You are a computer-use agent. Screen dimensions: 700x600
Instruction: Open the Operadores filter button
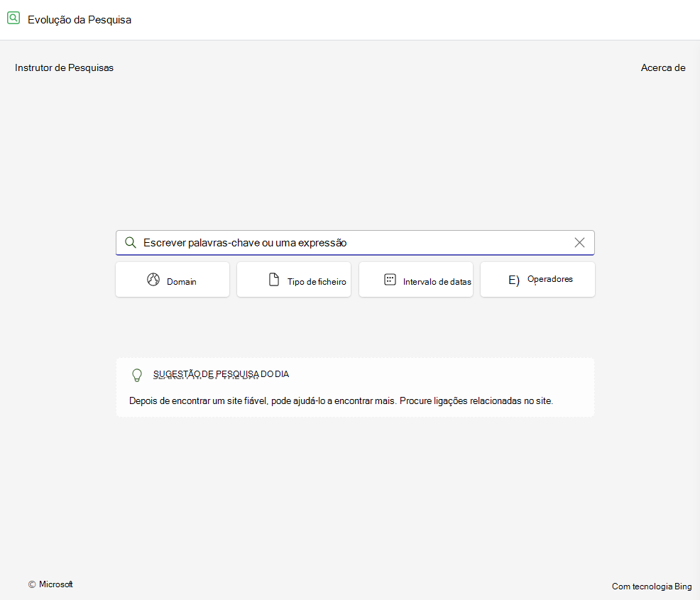tap(537, 280)
